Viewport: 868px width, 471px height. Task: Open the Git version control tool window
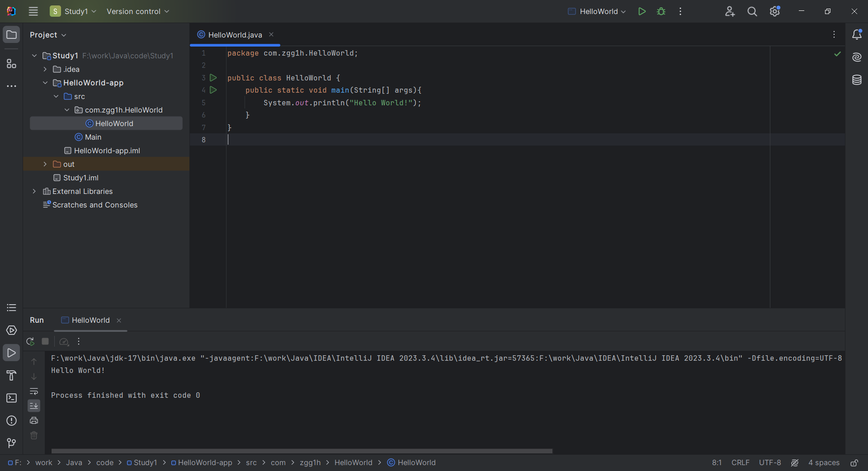coord(11,443)
